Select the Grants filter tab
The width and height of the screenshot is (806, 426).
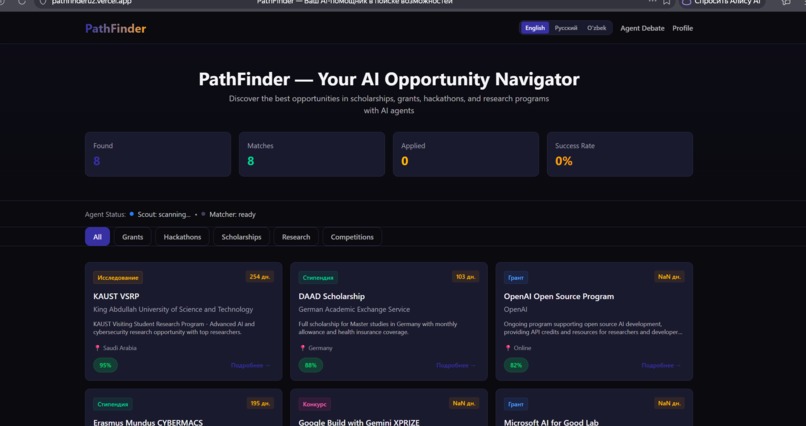point(133,237)
